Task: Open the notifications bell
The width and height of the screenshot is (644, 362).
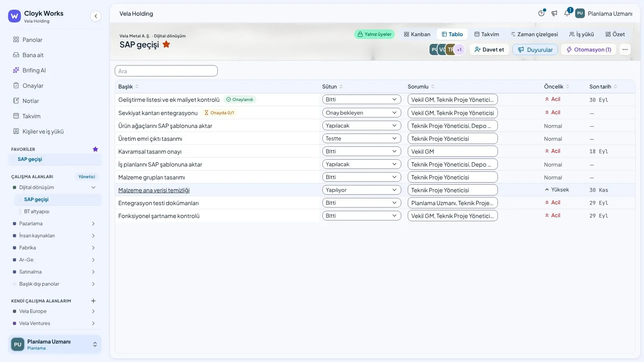Action: (x=567, y=13)
